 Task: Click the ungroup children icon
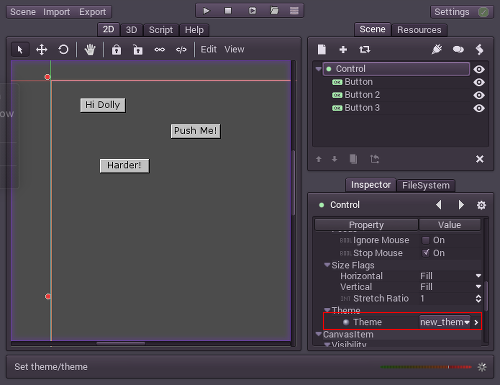(181, 50)
